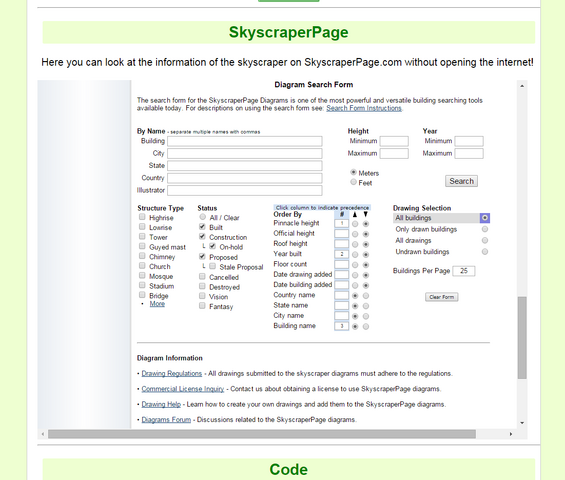Select descending order for City name
Image resolution: width=565 pixels, height=480 pixels.
pyautogui.click(x=366, y=316)
